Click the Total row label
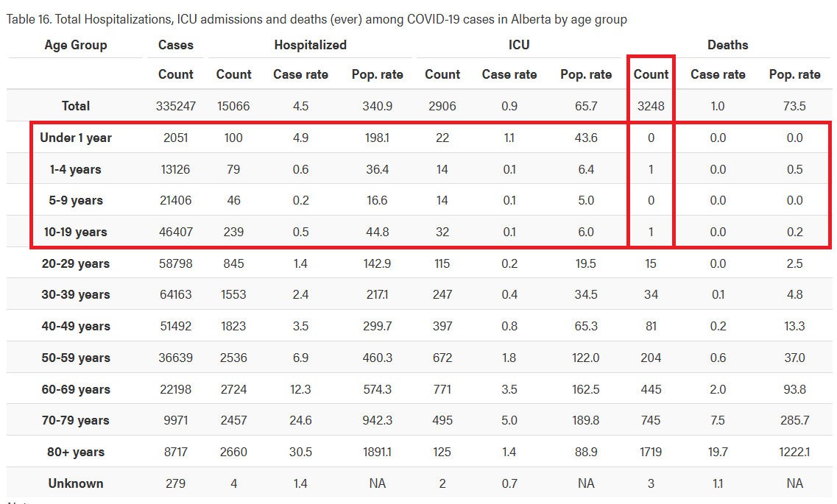 pos(76,106)
